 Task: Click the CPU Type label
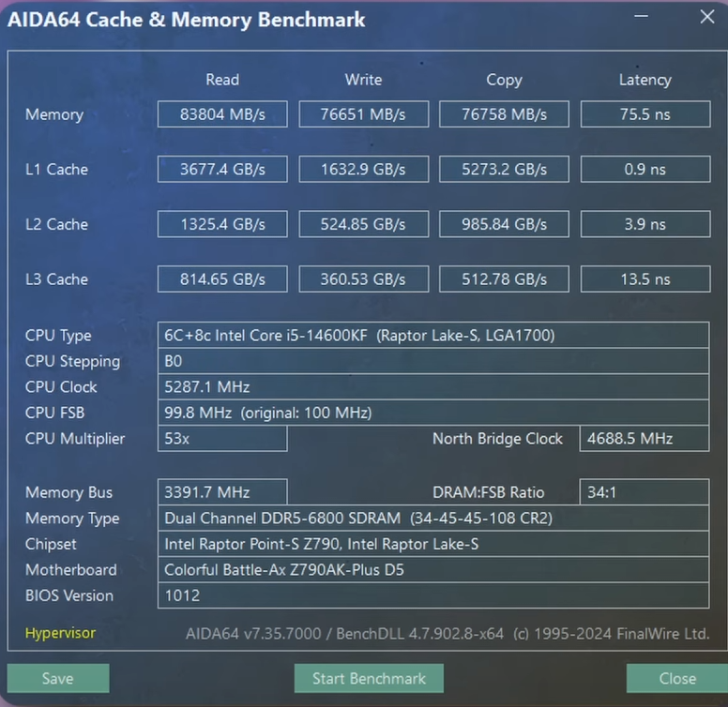click(58, 336)
